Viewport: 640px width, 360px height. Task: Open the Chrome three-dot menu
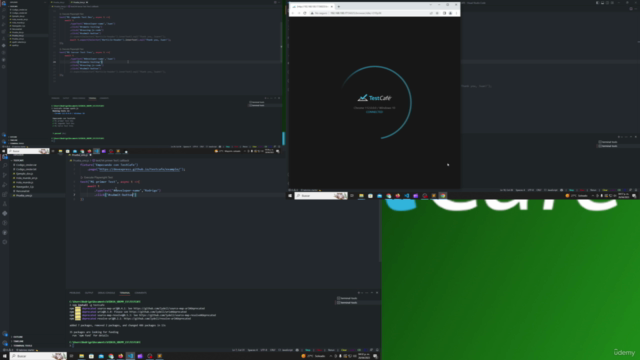pyautogui.click(x=457, y=13)
